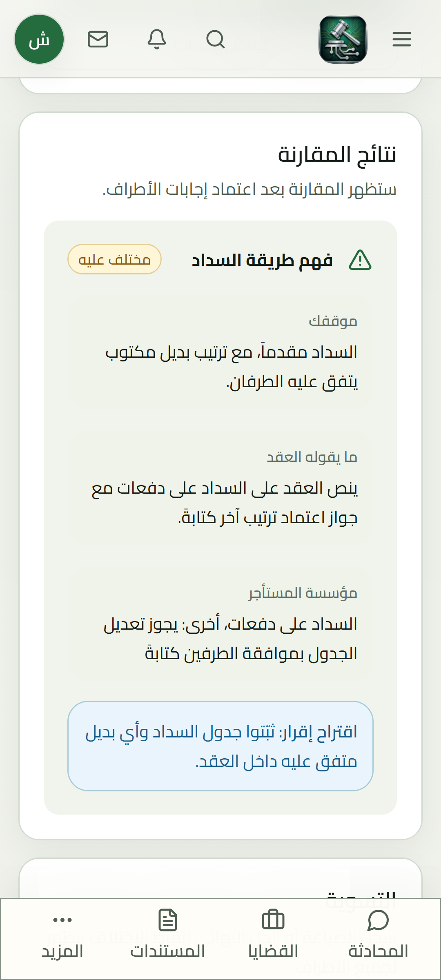Open the messages envelope icon
The width and height of the screenshot is (441, 980).
pos(98,39)
